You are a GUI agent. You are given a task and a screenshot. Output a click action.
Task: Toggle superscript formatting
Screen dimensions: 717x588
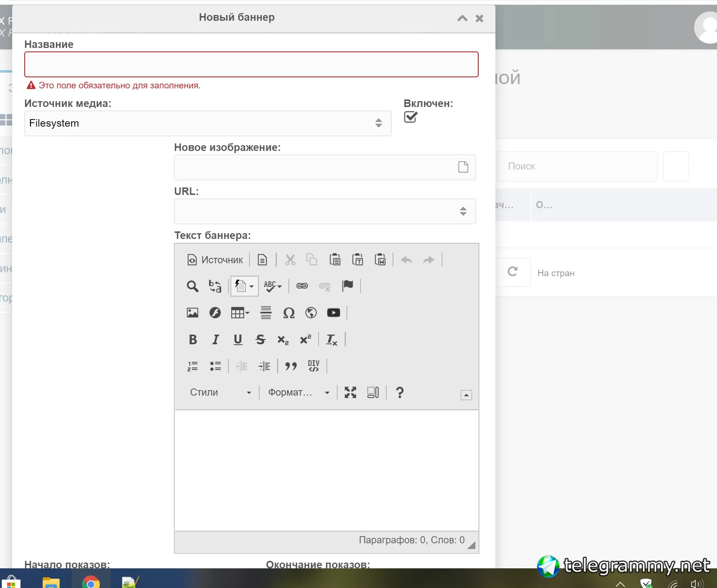pyautogui.click(x=305, y=339)
